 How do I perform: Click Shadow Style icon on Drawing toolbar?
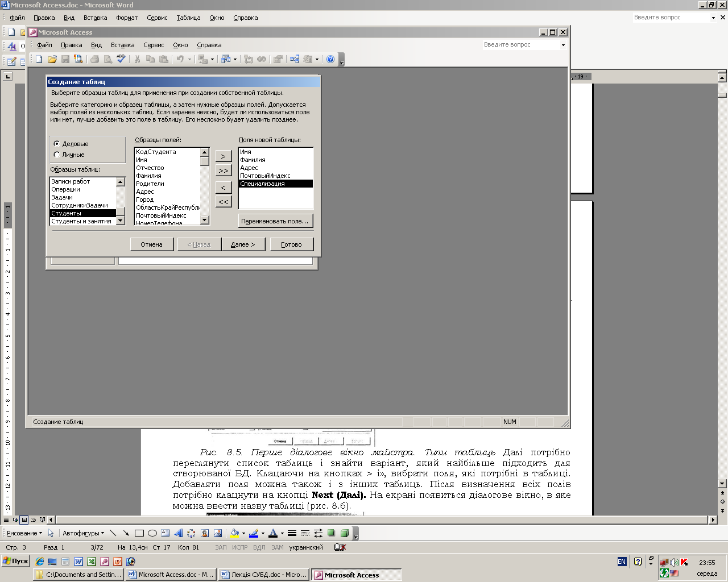[331, 533]
